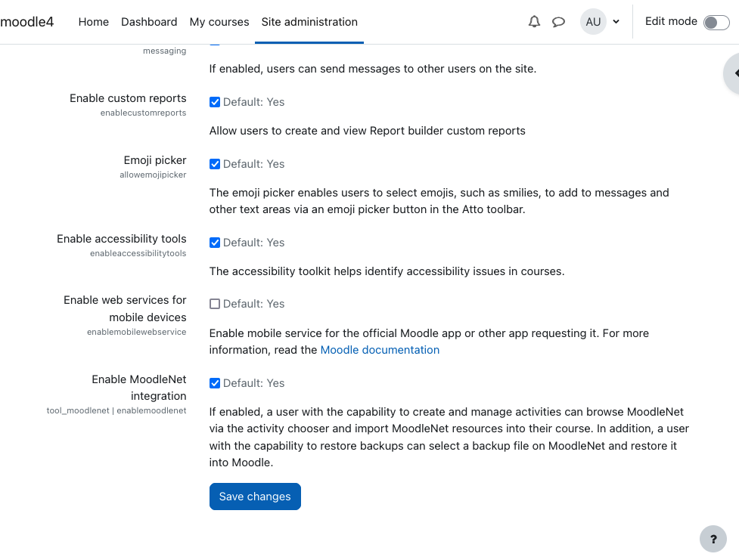Viewport: 739px width, 560px height.
Task: Uncheck Enable accessibility tools checkbox
Action: [x=215, y=243]
